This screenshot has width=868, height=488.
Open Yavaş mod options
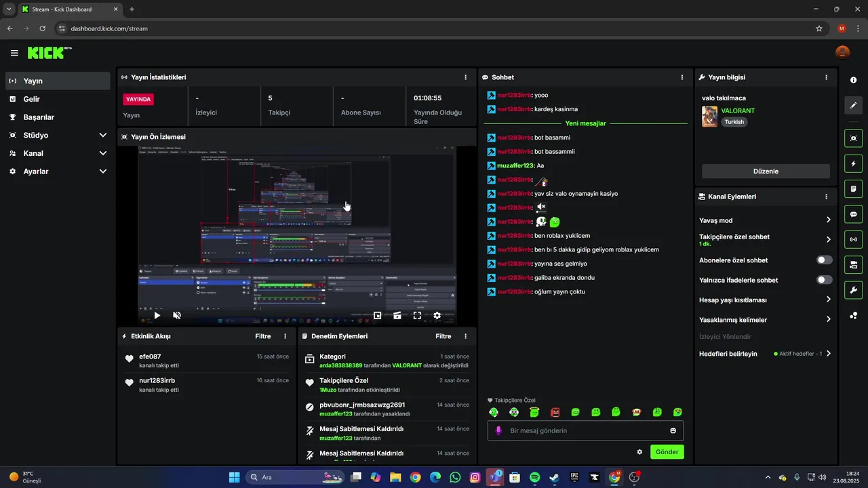tap(766, 220)
